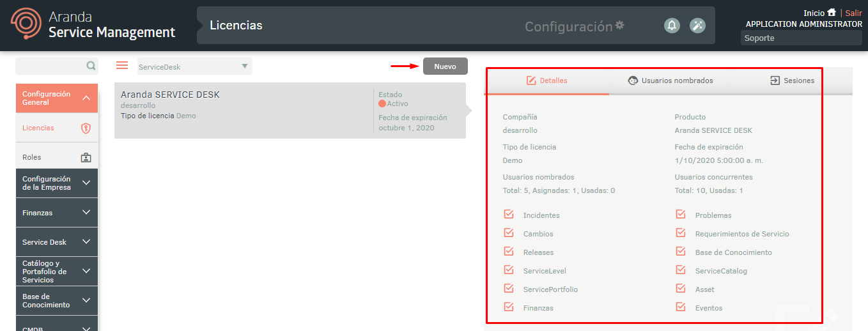
Task: Open the notifications bell icon
Action: [672, 26]
